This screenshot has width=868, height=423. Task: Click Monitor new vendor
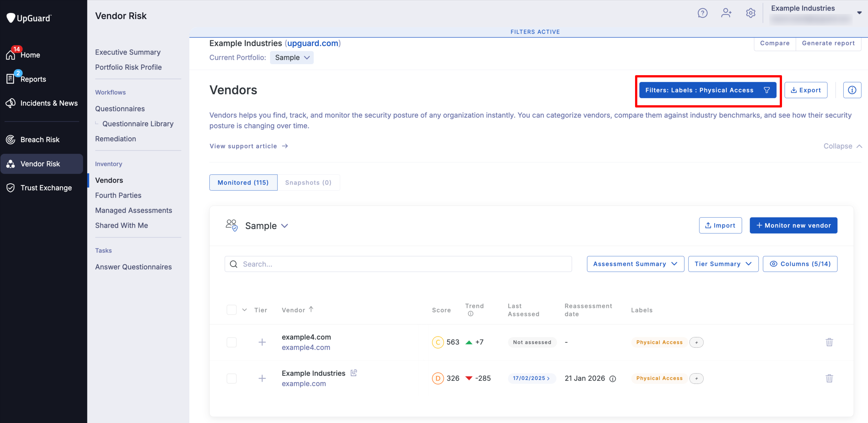[793, 226]
